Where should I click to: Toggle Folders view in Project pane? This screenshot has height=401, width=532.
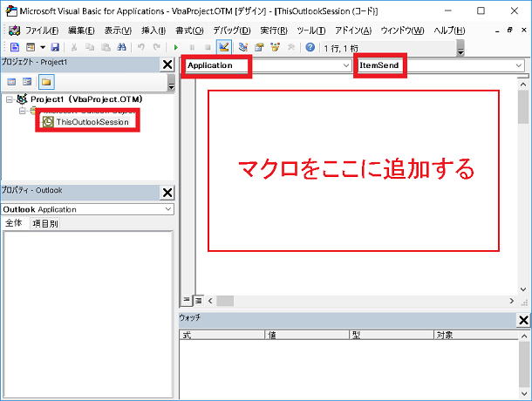click(x=46, y=82)
